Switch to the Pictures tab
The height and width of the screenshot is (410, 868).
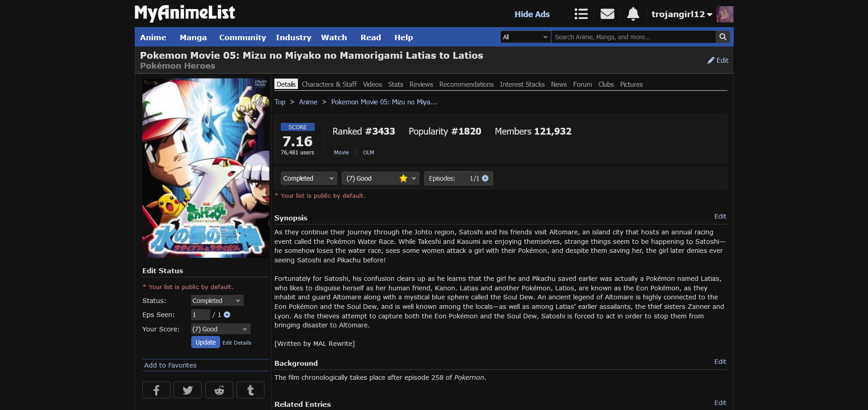pos(632,84)
